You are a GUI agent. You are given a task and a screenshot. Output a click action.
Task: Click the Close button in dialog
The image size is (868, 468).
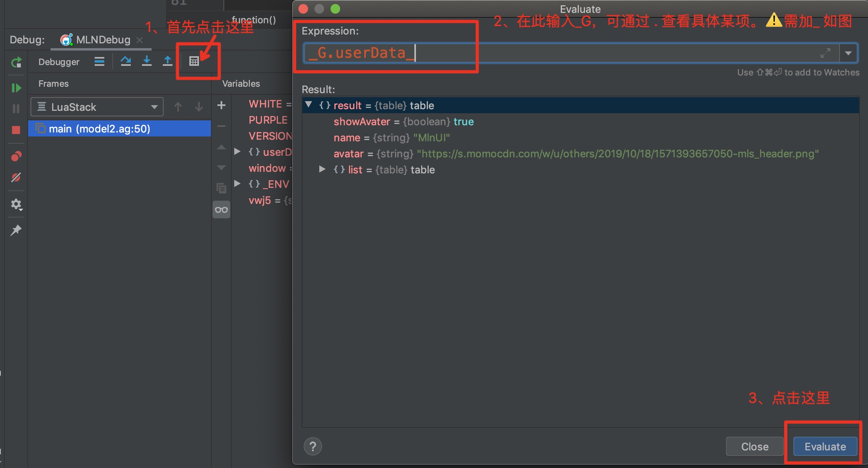pyautogui.click(x=754, y=446)
